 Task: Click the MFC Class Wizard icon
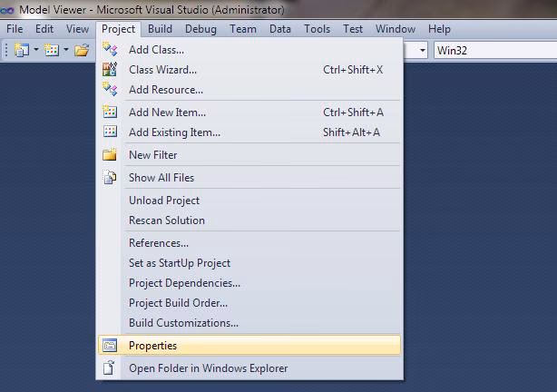(x=110, y=69)
